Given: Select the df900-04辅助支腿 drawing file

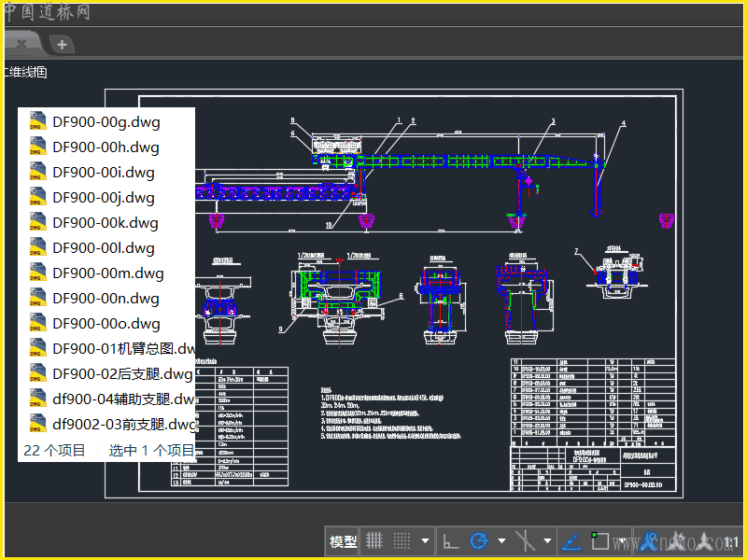Looking at the screenshot, I should pos(123,399).
